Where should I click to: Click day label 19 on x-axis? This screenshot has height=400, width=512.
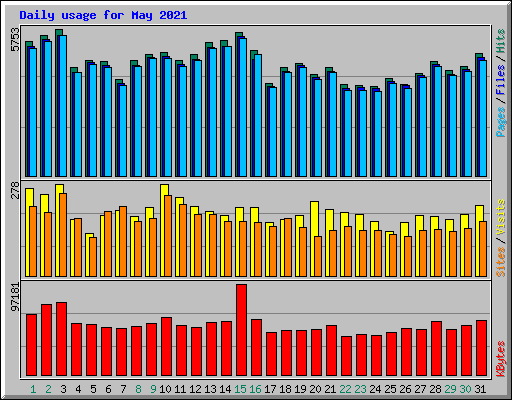coord(300,389)
